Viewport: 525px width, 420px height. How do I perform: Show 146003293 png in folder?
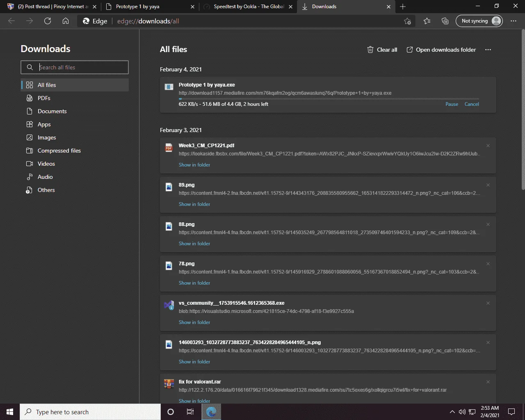click(194, 362)
